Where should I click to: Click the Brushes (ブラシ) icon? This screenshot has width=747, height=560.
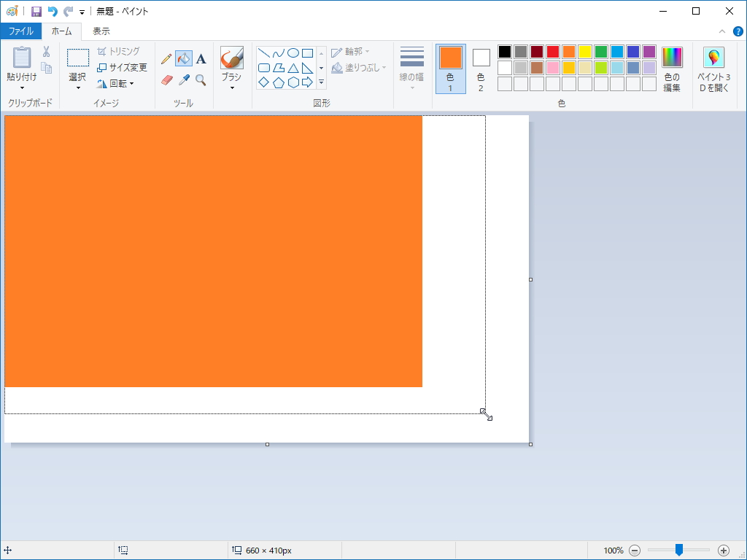point(231,58)
